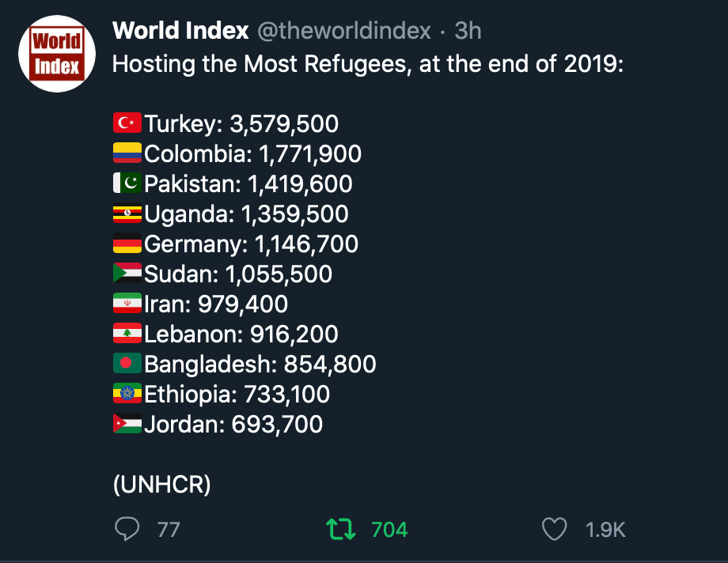Click the reply speech bubble icon
The height and width of the screenshot is (563, 728).
click(x=127, y=528)
